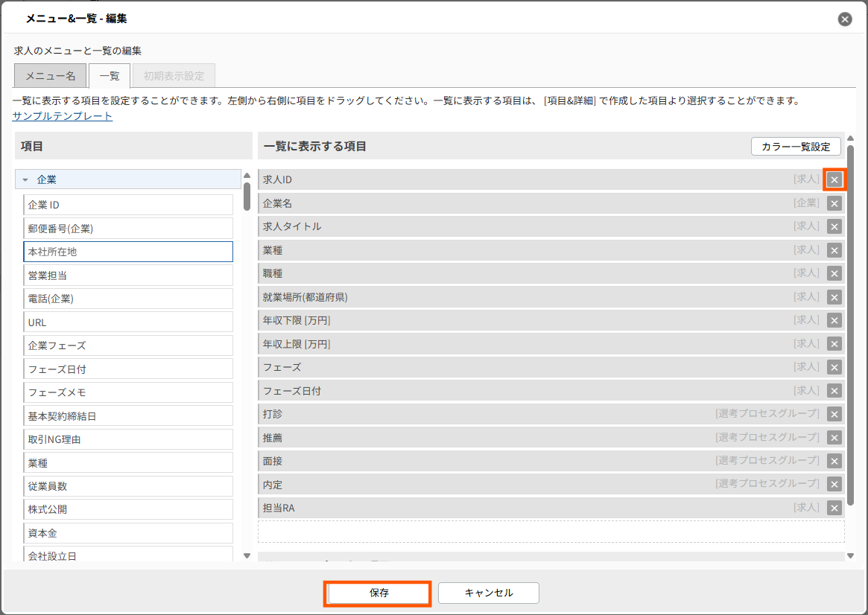Viewport: 868px width, 615px height.
Task: Select 株式公開 item
Action: click(128, 509)
